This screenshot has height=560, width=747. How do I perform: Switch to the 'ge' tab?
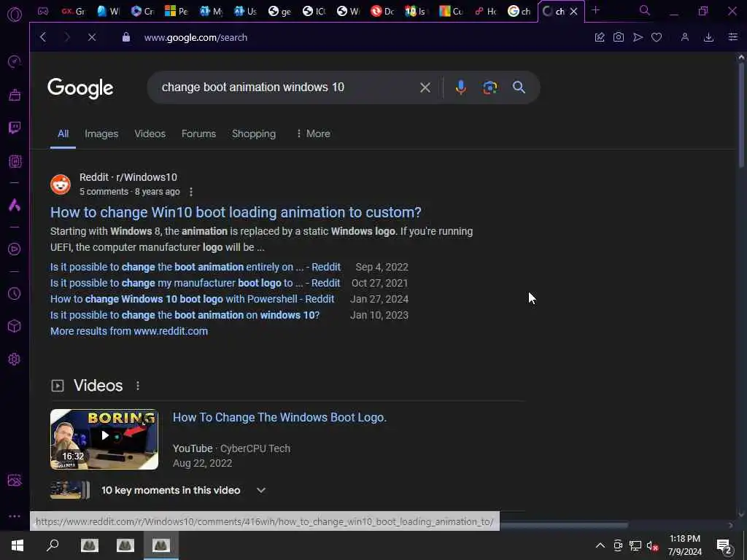coord(279,12)
